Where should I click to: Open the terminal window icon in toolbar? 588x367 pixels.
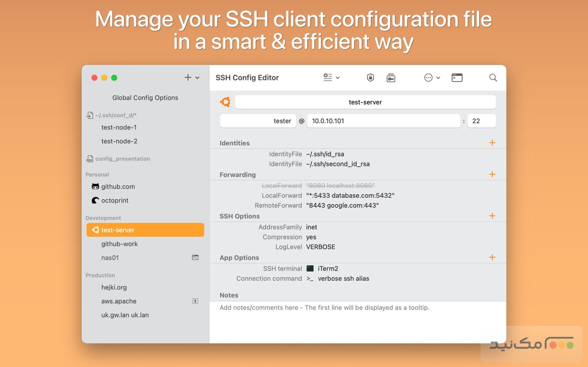coord(457,77)
